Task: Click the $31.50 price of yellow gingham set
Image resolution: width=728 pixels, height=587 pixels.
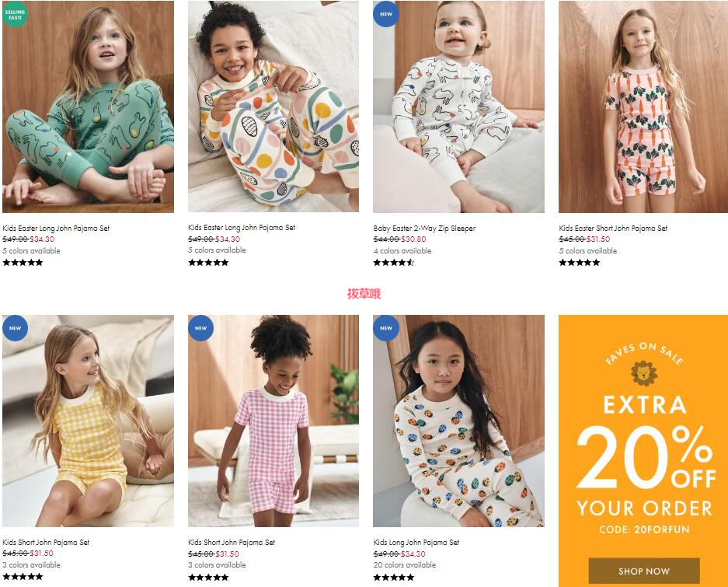Action: click(41, 554)
